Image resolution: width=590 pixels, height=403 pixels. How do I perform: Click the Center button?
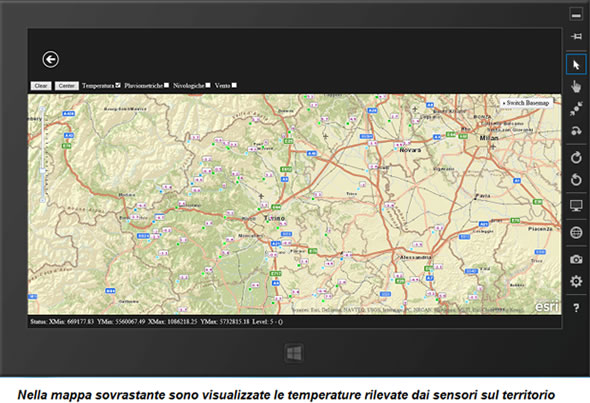coord(67,86)
